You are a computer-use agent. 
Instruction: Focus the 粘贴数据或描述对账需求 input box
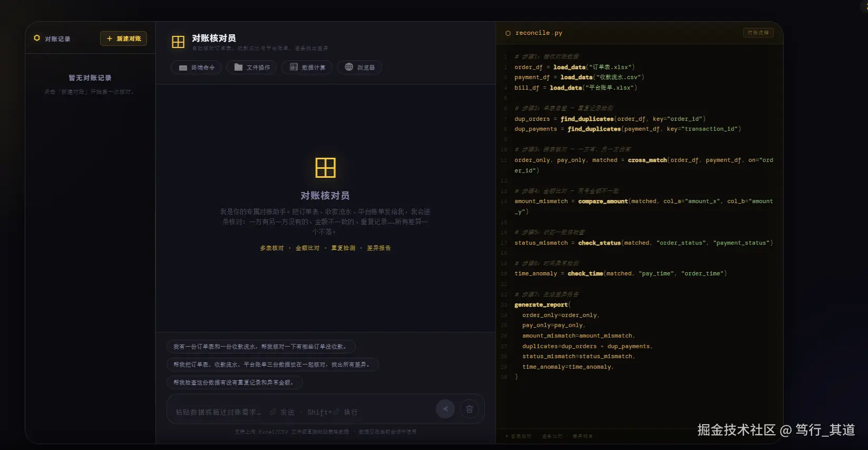pos(300,412)
